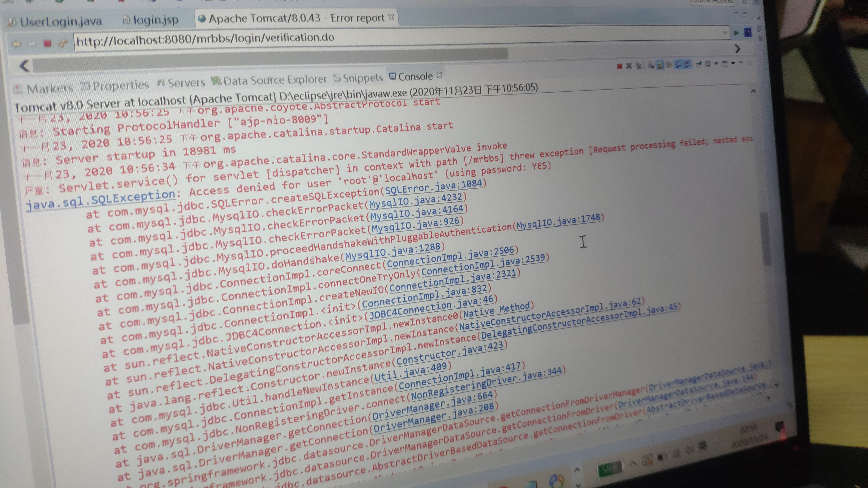Open the Display Selected Console dropdown arrow

click(x=716, y=63)
